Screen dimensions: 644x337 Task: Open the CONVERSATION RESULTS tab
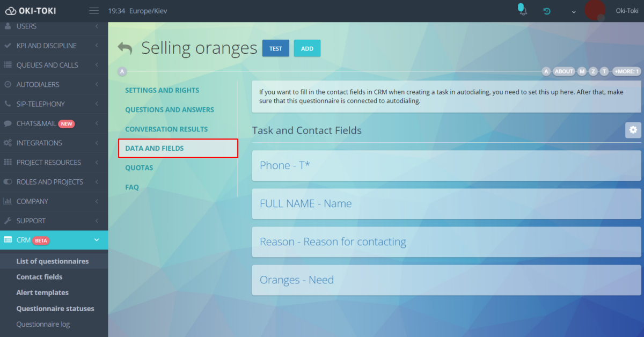coord(166,129)
